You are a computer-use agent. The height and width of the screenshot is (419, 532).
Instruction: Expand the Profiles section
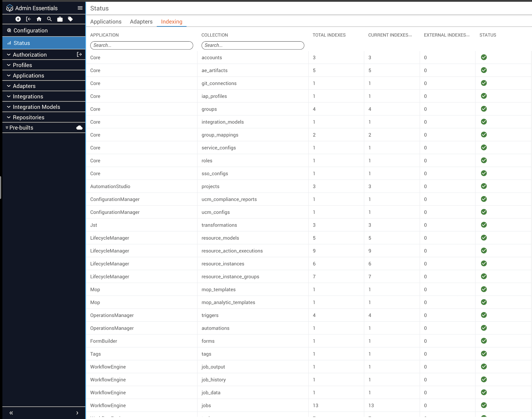click(22, 65)
